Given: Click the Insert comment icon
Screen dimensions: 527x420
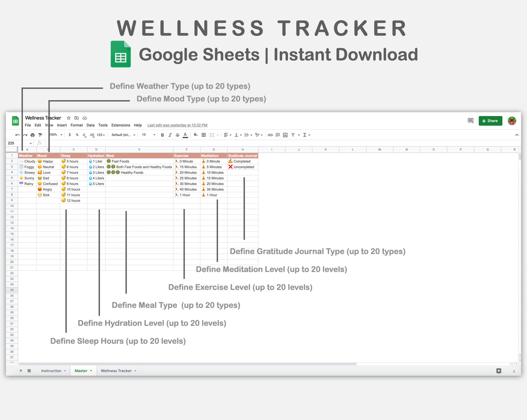Looking at the screenshot, I should click(278, 135).
